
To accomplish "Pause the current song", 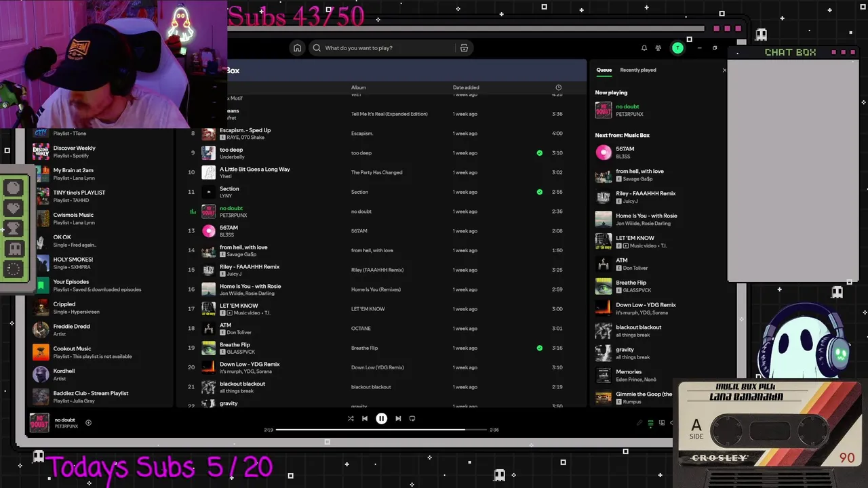I will pyautogui.click(x=381, y=419).
